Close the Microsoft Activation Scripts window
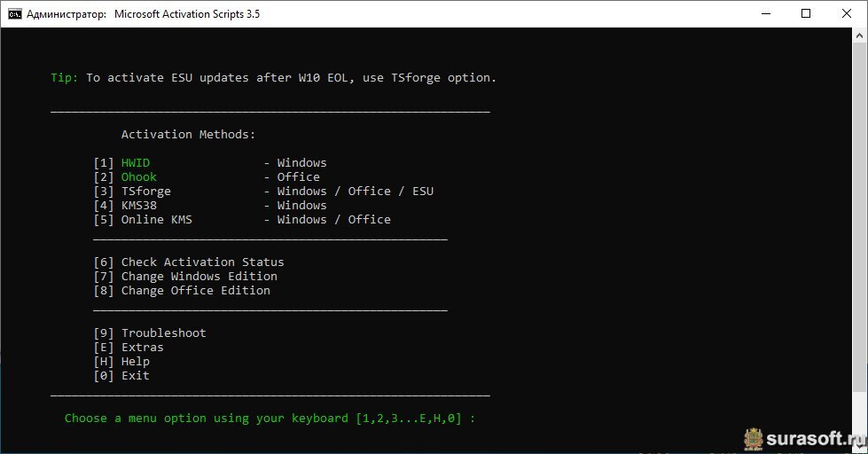The height and width of the screenshot is (454, 868). [847, 14]
